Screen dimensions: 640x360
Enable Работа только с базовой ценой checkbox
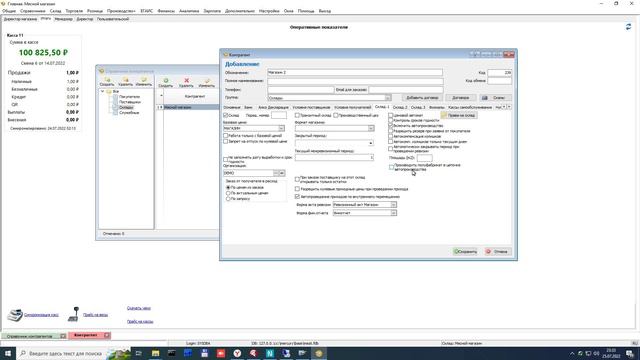pyautogui.click(x=226, y=136)
